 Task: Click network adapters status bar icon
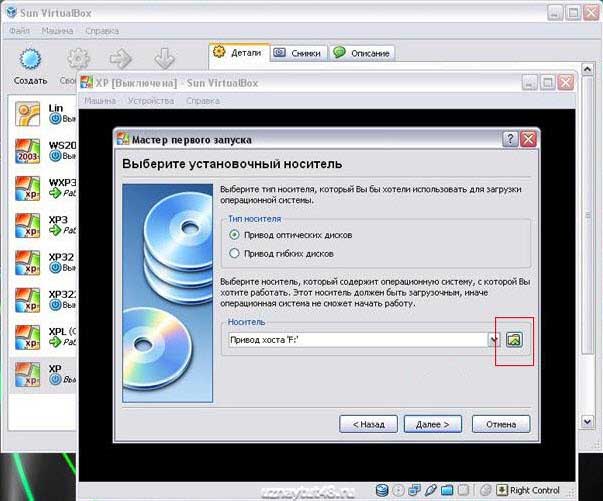tap(414, 490)
